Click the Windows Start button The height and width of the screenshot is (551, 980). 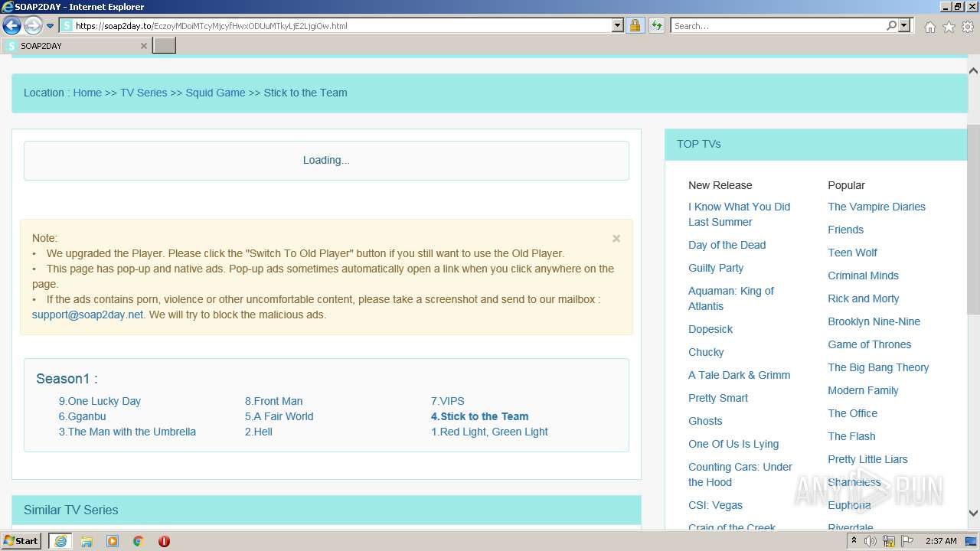[21, 541]
